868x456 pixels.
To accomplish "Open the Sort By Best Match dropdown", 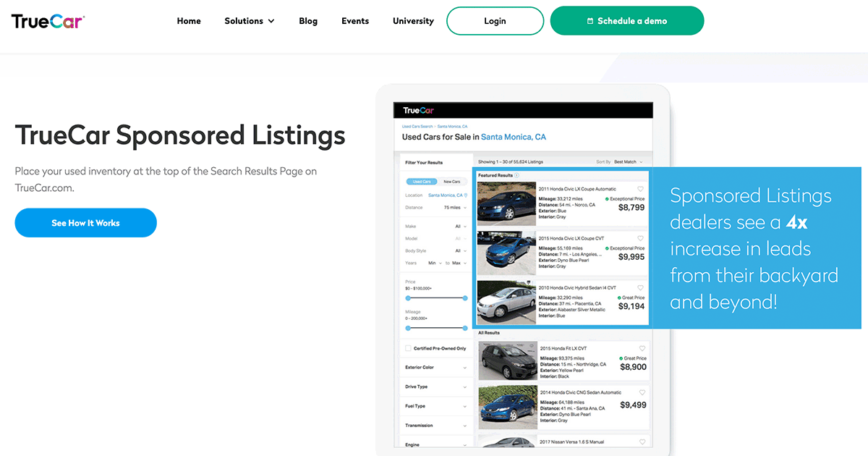I will click(627, 162).
